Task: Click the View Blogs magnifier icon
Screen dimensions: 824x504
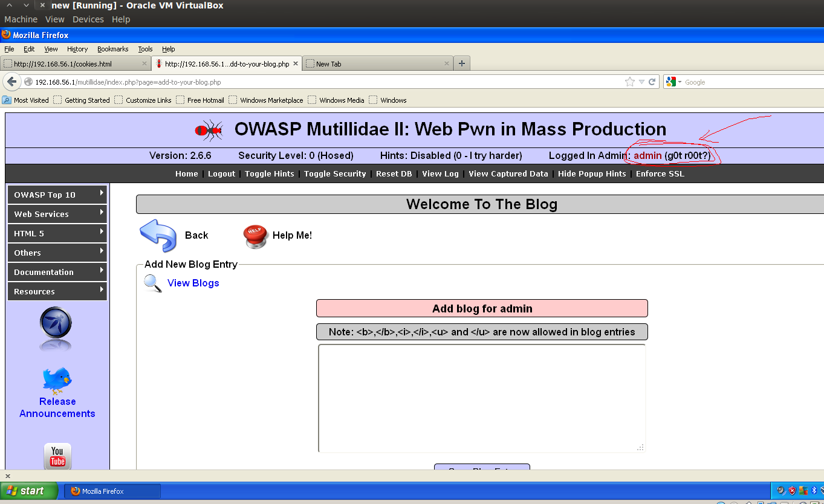Action: (x=153, y=283)
